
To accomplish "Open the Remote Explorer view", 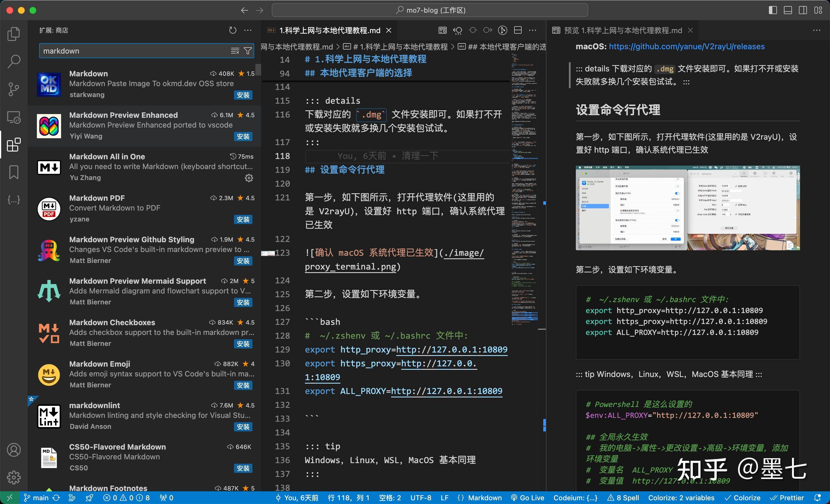I will pyautogui.click(x=14, y=117).
